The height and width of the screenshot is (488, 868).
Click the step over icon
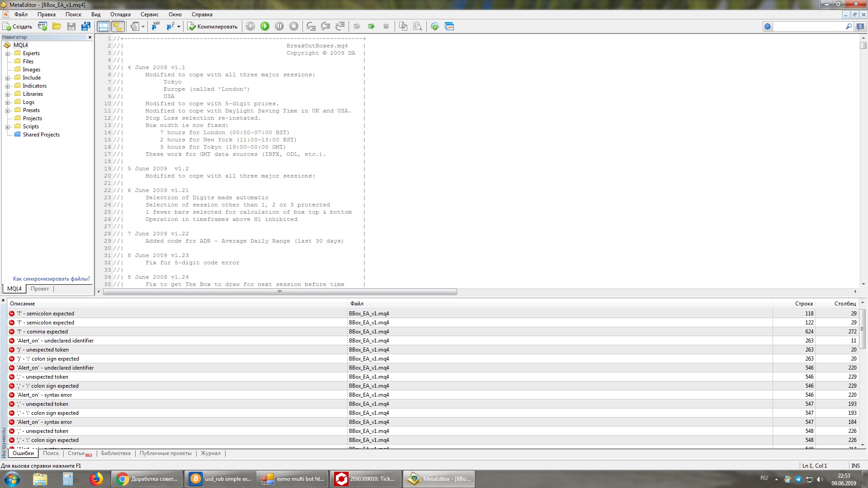325,26
